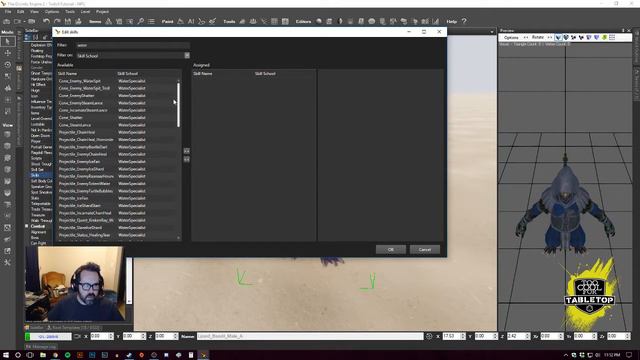Click the AI paint tool icon

[191, 21]
